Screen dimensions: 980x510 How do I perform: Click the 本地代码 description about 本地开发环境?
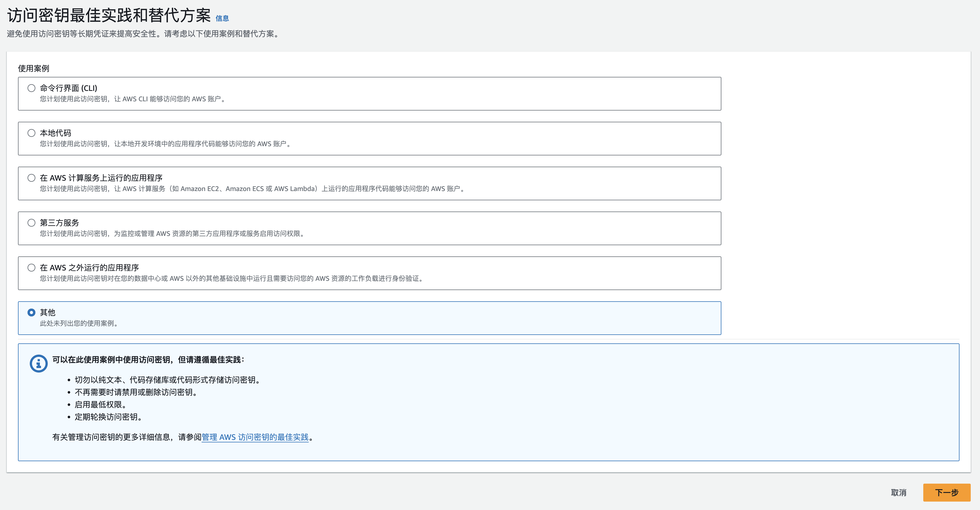pyautogui.click(x=166, y=144)
